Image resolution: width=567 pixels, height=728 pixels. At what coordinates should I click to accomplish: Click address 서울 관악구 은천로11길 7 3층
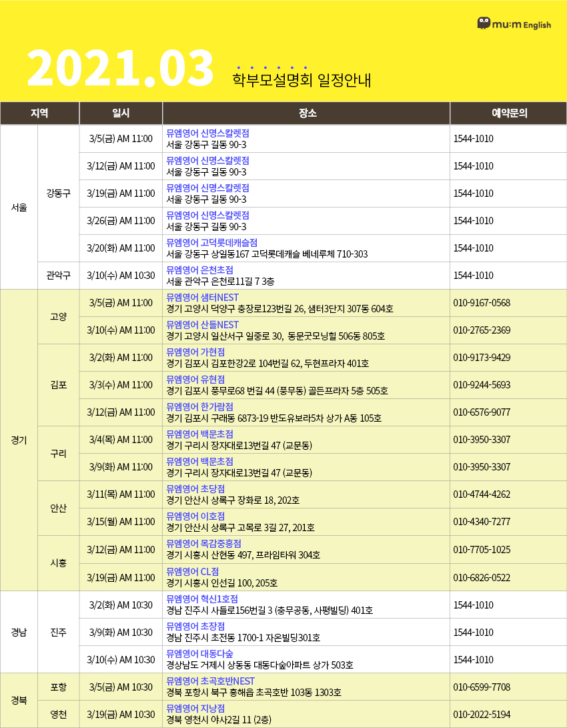pyautogui.click(x=220, y=282)
